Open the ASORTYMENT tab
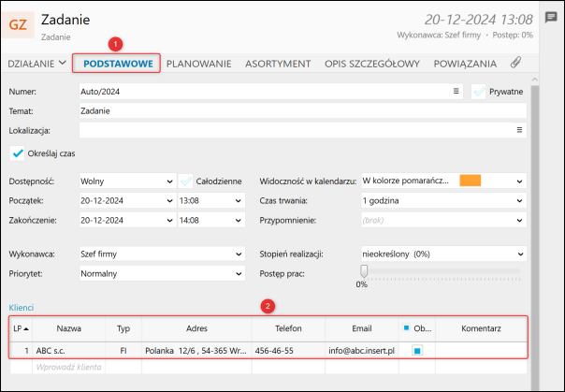The image size is (565, 392). 278,64
